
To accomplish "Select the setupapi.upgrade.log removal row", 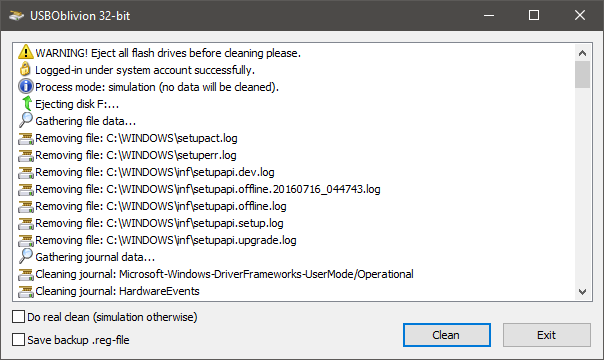I will pyautogui.click(x=166, y=239).
